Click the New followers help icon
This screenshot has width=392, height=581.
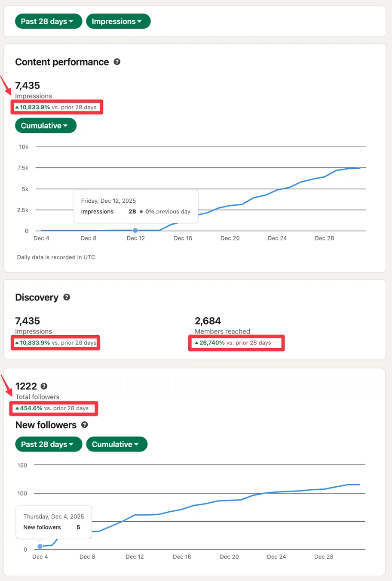[84, 425]
